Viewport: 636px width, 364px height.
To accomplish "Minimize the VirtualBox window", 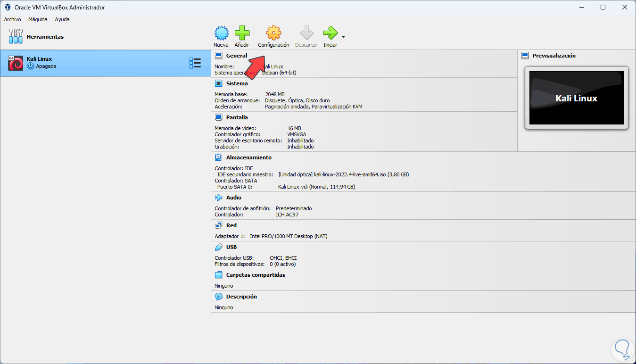I will 582,8.
